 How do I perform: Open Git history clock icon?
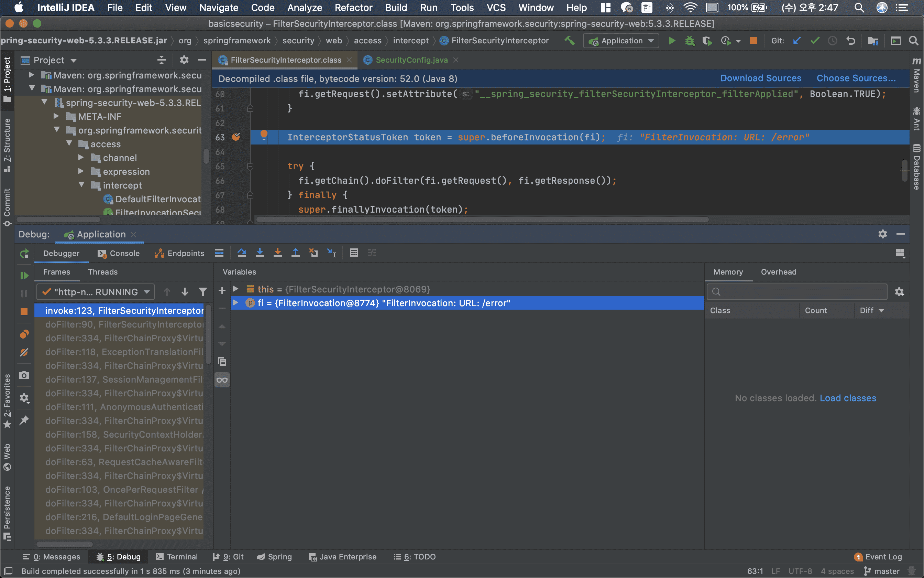pos(832,41)
